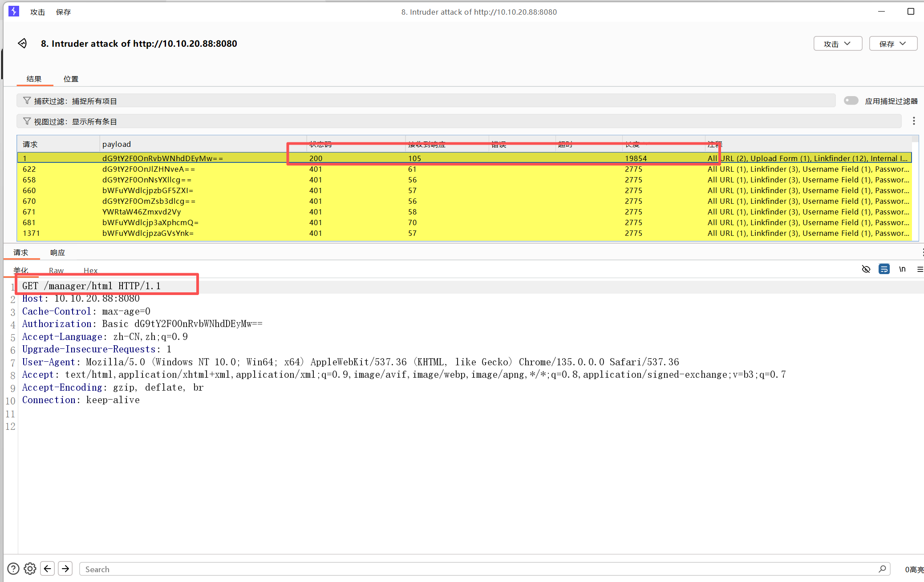Image resolution: width=924 pixels, height=582 pixels.
Task: Toggle hidden characters eye-slash icon
Action: (x=866, y=269)
